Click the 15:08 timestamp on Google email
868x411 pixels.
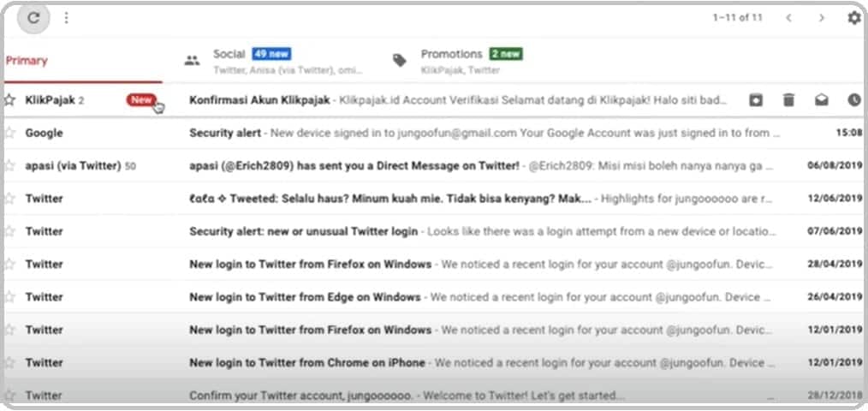pyautogui.click(x=849, y=133)
